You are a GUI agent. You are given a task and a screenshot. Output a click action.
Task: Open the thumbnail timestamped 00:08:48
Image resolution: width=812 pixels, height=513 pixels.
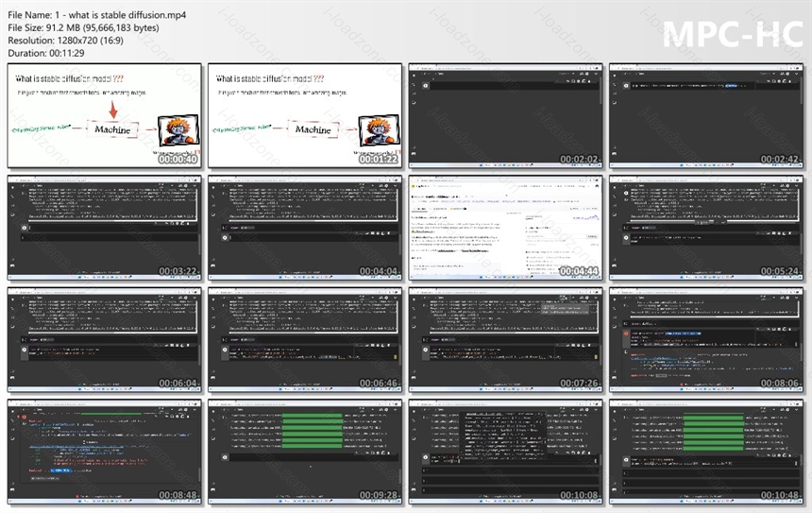point(104,452)
